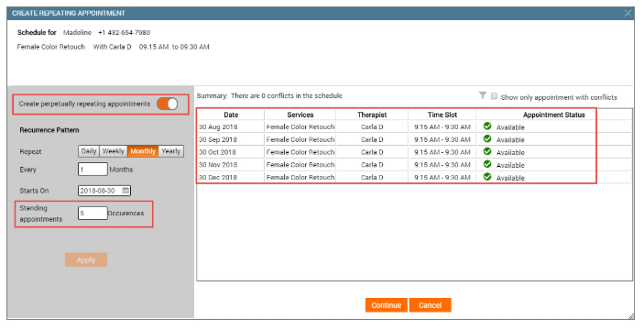The width and height of the screenshot is (644, 330).
Task: Click green check icon for 30 Aug row
Action: coord(487,126)
